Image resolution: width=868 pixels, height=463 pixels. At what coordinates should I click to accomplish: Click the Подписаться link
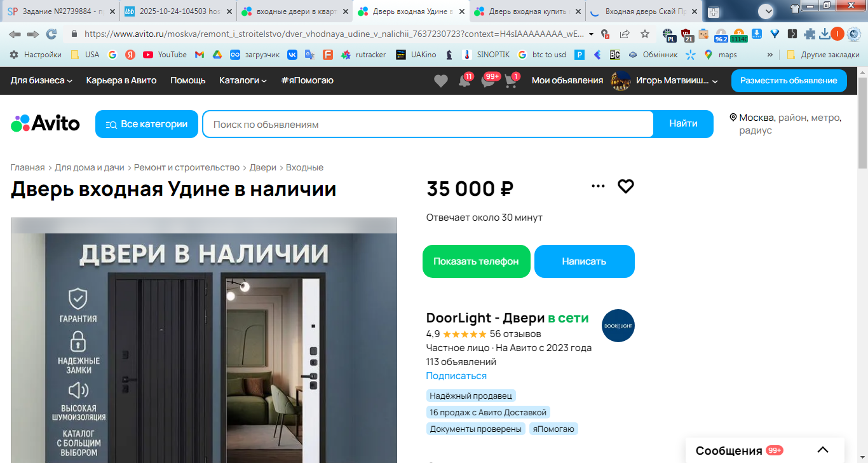click(x=456, y=376)
